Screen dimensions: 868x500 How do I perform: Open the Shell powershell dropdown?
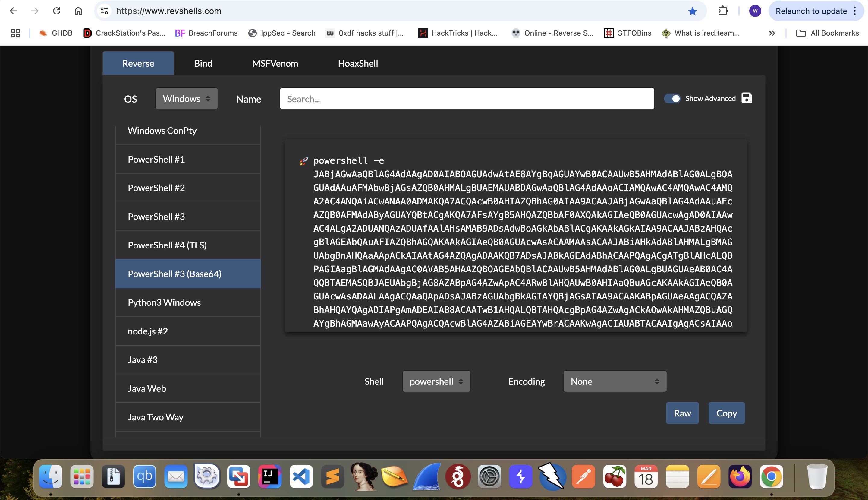pos(436,381)
